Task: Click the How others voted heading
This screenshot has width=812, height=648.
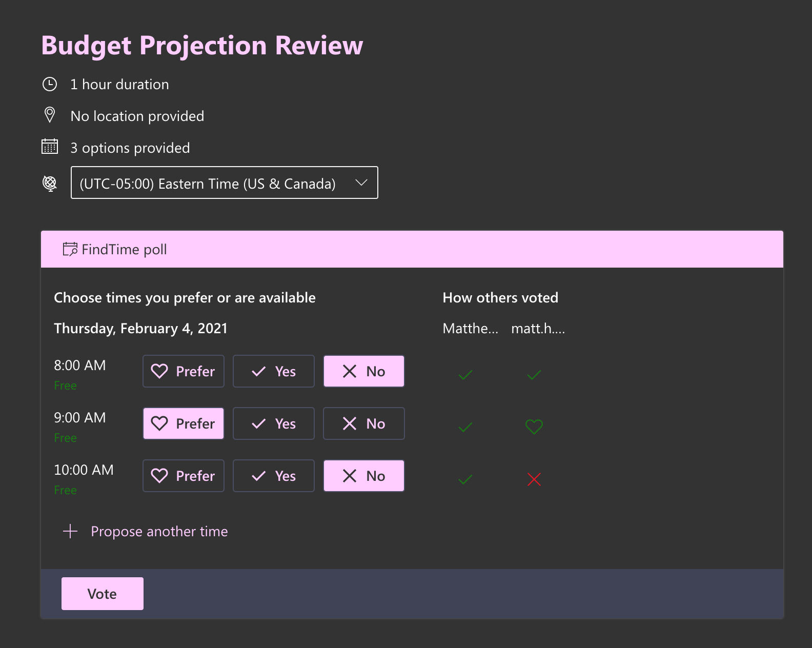Action: pyautogui.click(x=500, y=298)
